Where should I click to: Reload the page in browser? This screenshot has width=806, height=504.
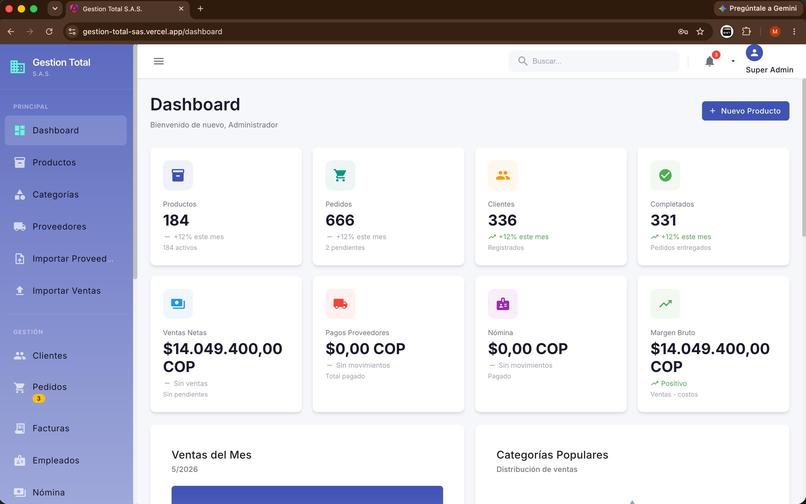(49, 31)
